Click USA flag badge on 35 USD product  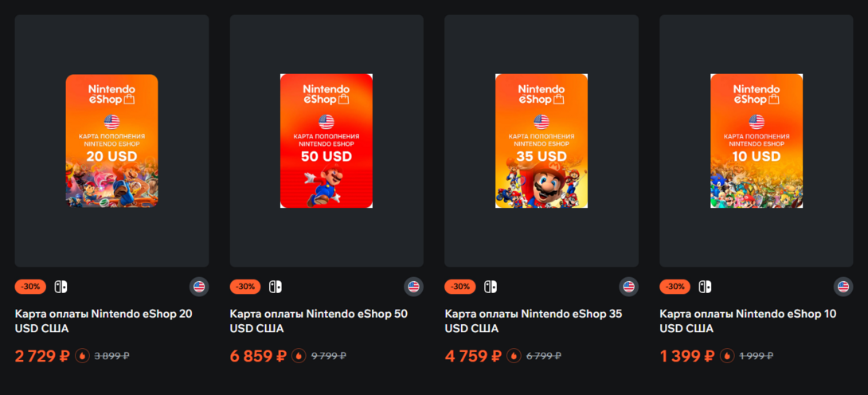(628, 287)
